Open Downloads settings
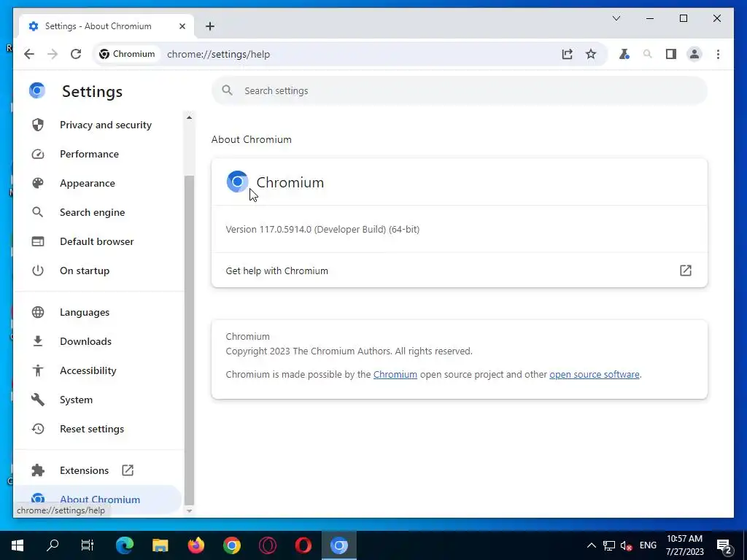The height and width of the screenshot is (560, 747). 98,341
